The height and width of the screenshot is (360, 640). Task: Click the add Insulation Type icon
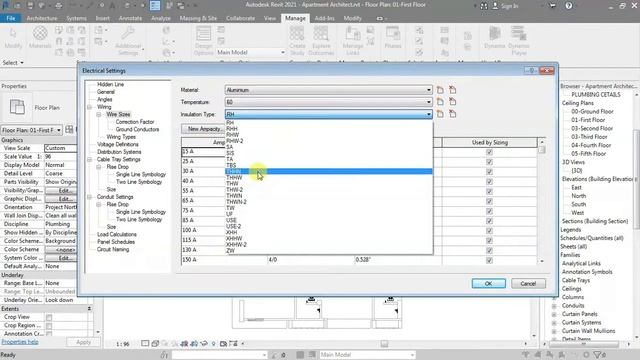(x=440, y=114)
